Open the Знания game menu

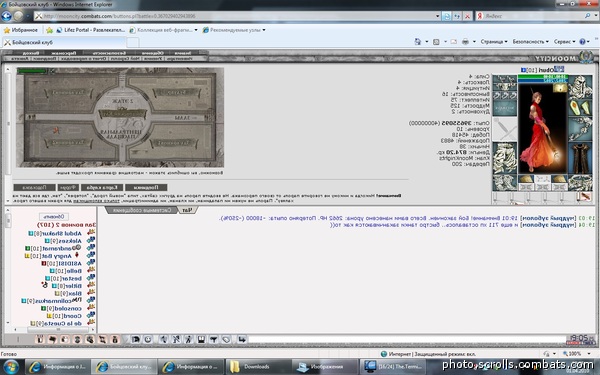point(183,53)
